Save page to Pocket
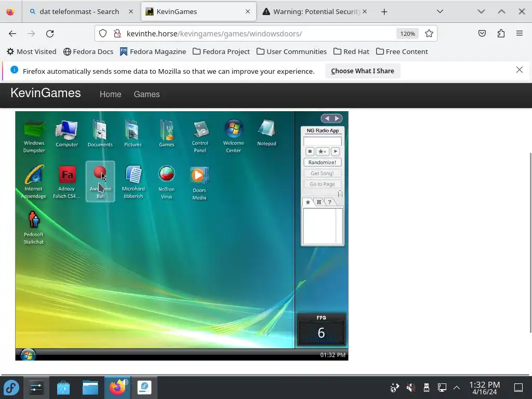Viewport: 532px width, 399px height. click(482, 33)
